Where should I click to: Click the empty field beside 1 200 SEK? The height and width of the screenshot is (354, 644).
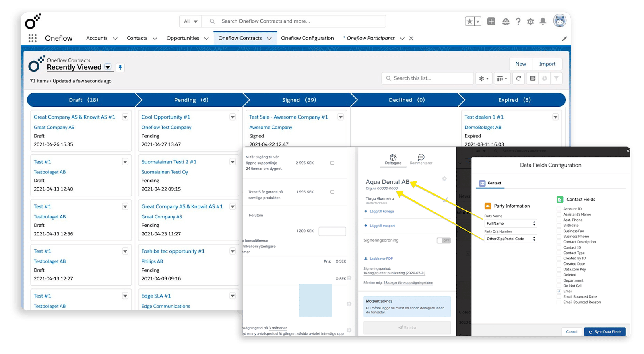pos(332,231)
